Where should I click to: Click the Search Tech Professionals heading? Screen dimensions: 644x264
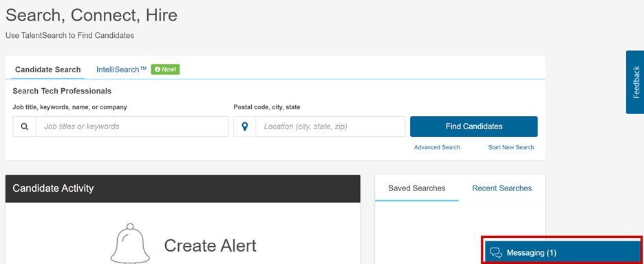tap(62, 91)
